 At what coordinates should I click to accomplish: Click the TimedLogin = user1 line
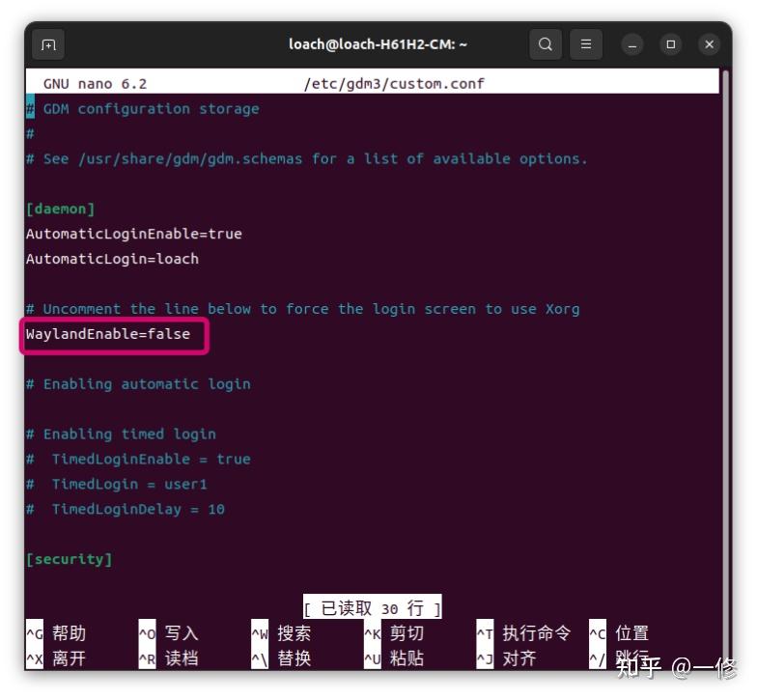[117, 485]
